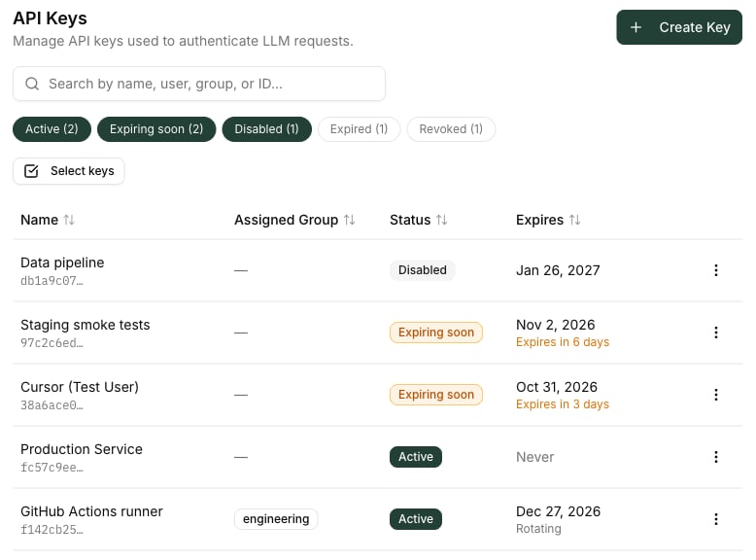Click the search keys input field

(x=198, y=84)
